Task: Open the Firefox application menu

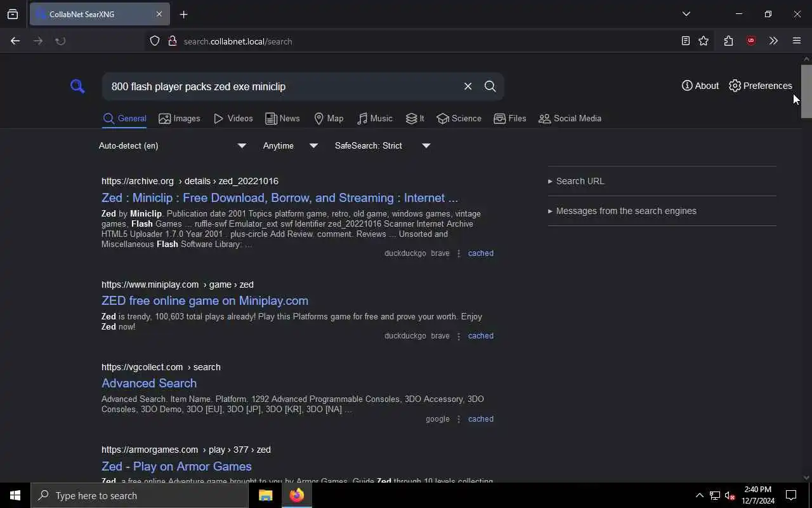Action: coord(797,41)
